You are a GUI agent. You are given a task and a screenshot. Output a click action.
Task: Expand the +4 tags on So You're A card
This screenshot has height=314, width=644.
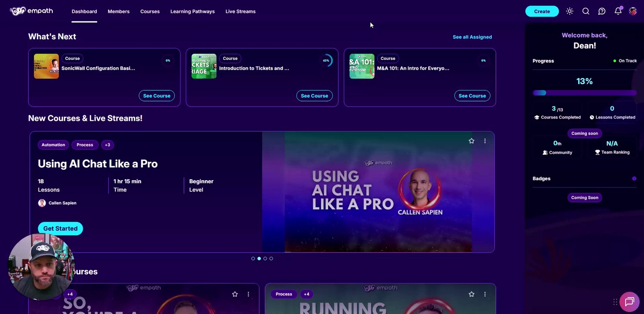click(x=70, y=294)
